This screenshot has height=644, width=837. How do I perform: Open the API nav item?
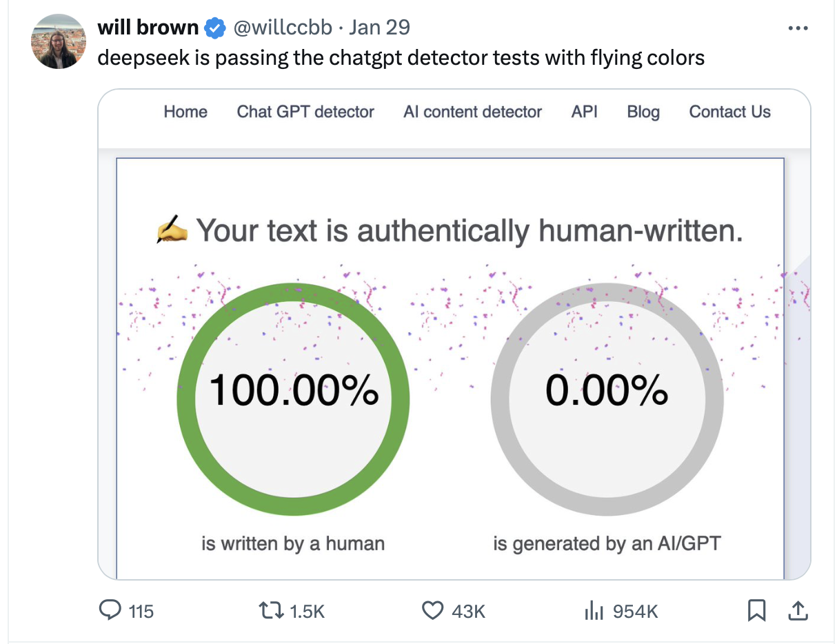(585, 112)
